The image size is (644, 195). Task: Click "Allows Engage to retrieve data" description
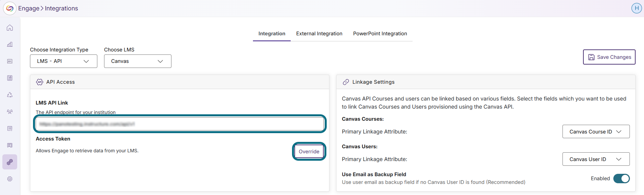pos(87,151)
